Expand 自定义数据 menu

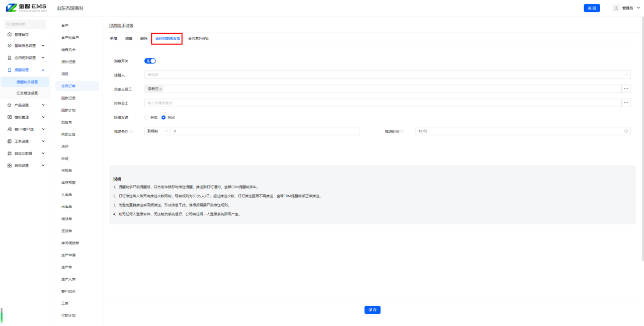pos(43,153)
